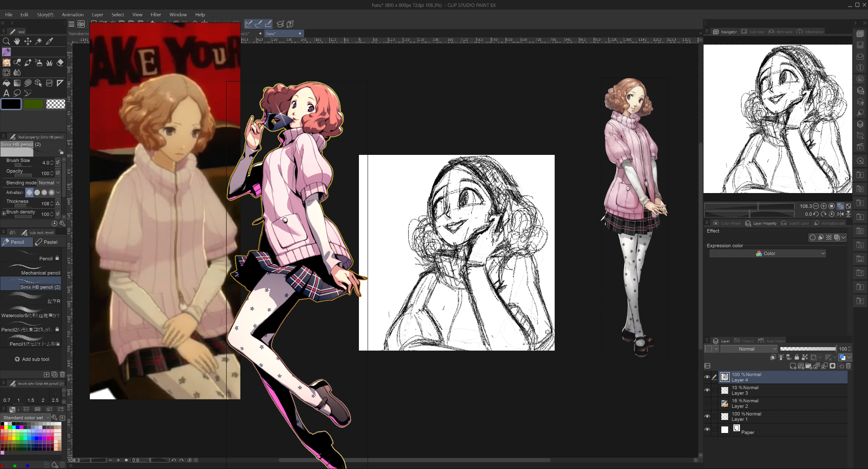The image size is (868, 469).
Task: Pick the Eyedropper tool
Action: 49,41
